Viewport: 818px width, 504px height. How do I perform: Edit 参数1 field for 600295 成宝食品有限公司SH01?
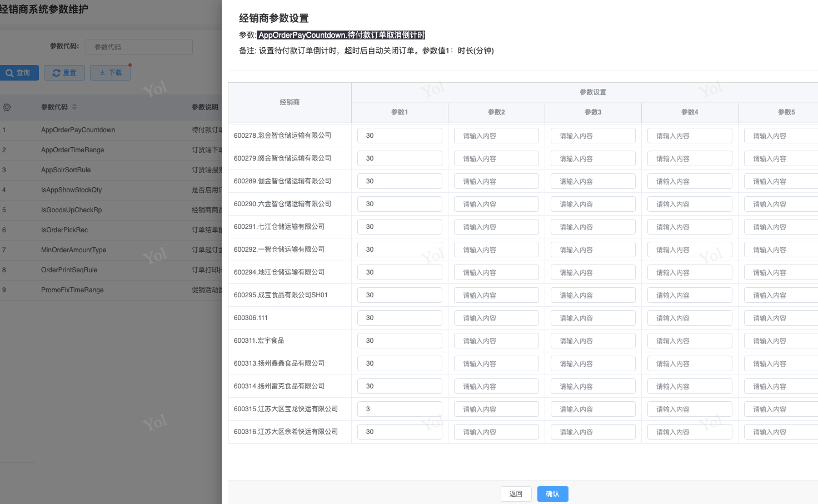point(400,295)
